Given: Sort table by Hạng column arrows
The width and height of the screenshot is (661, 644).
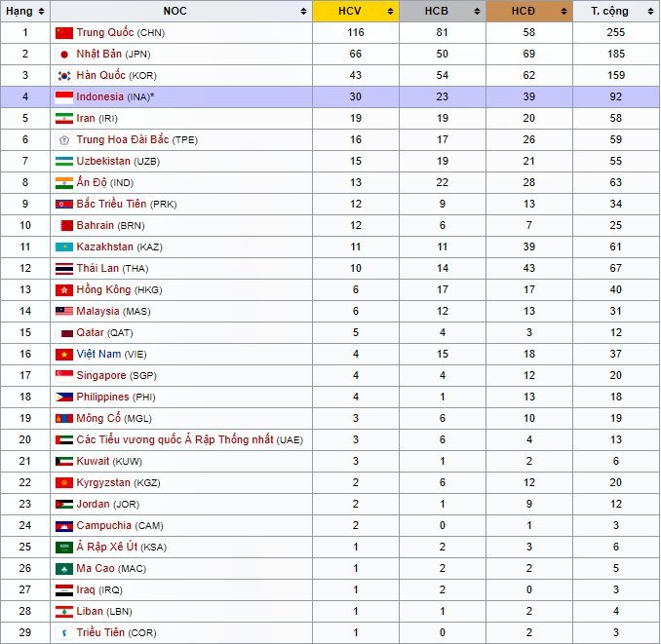Looking at the screenshot, I should point(42,11).
